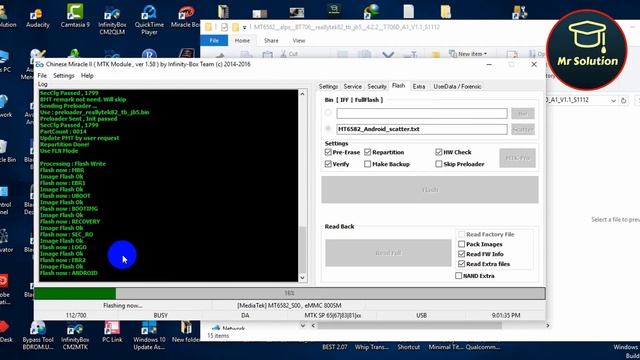Click the Explorer horizontal scrollbar
Screen dimensions: 640x360
pyautogui.click(x=409, y=325)
